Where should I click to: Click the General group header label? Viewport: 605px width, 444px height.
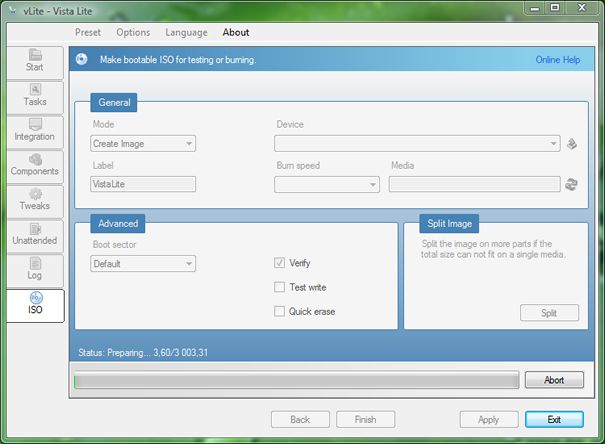pyautogui.click(x=114, y=103)
